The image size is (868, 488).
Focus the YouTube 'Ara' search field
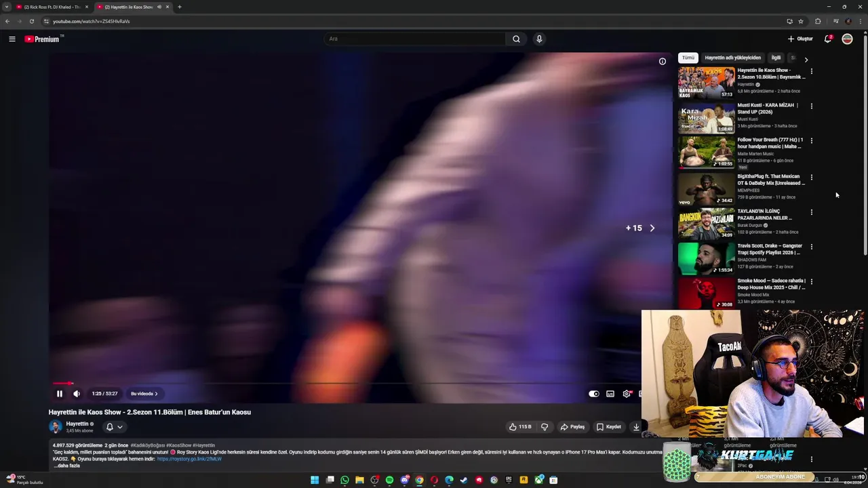[415, 39]
